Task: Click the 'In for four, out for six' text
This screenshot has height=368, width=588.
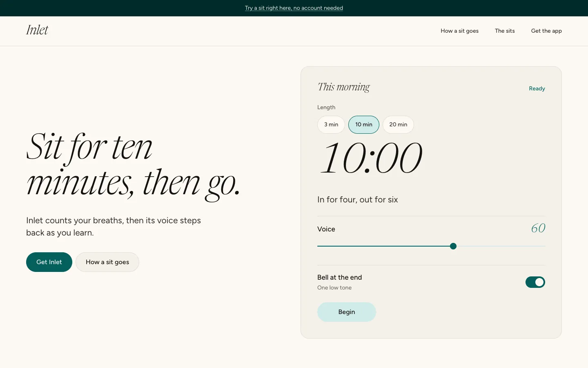Action: pyautogui.click(x=358, y=200)
